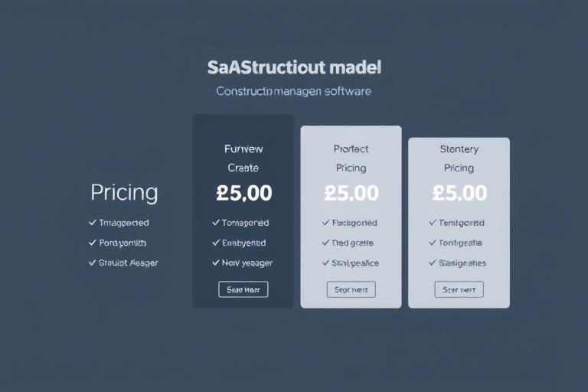Click the first checkmark under the left Pricing heading
588x392 pixels.
point(92,223)
